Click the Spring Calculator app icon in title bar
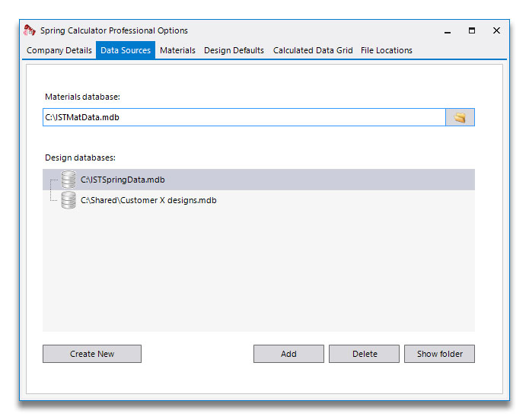Screen dimensions: 529x420 click(30, 30)
